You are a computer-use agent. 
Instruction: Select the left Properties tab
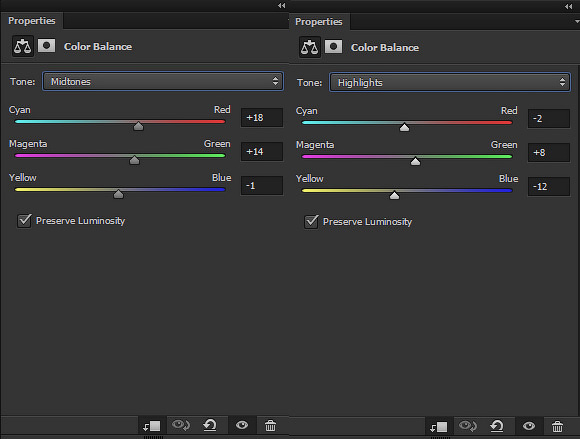pyautogui.click(x=32, y=21)
